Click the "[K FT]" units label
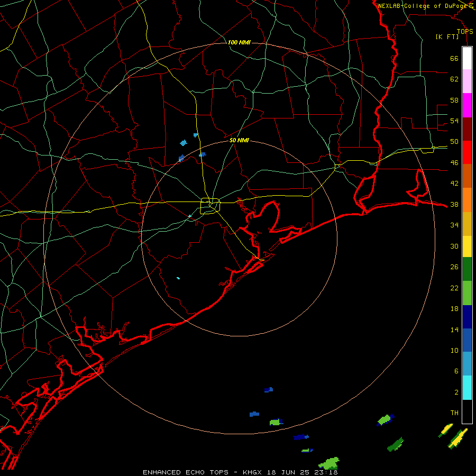The image size is (476, 476). pos(447,37)
